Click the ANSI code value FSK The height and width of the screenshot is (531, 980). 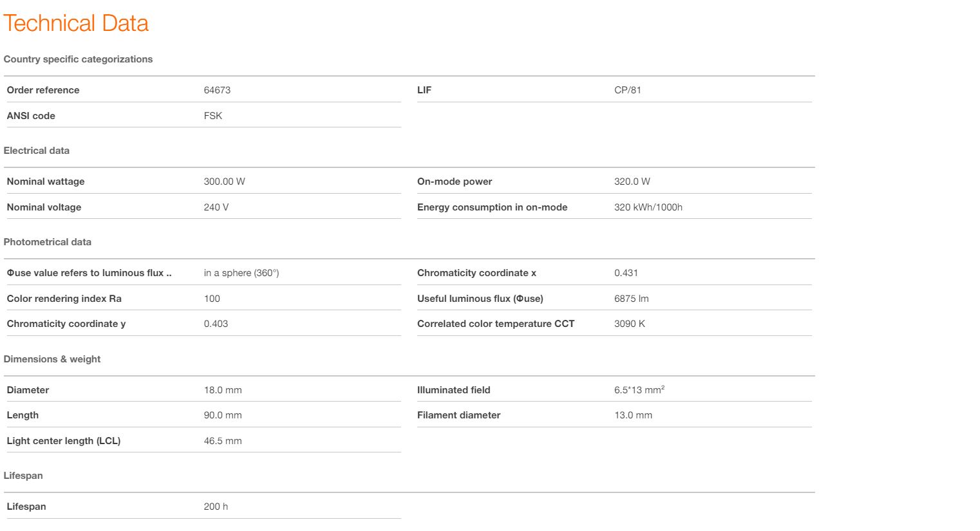(212, 116)
